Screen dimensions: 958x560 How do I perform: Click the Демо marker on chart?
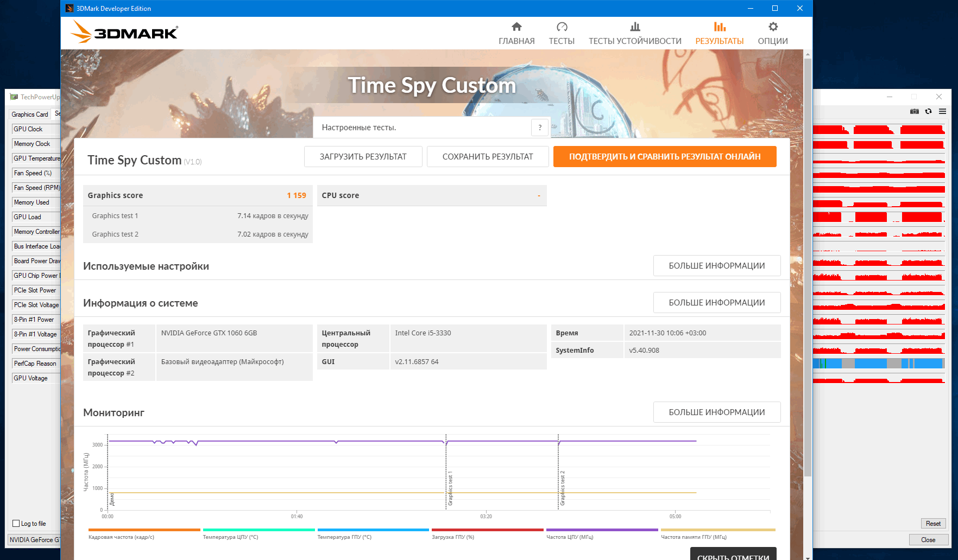(112, 499)
